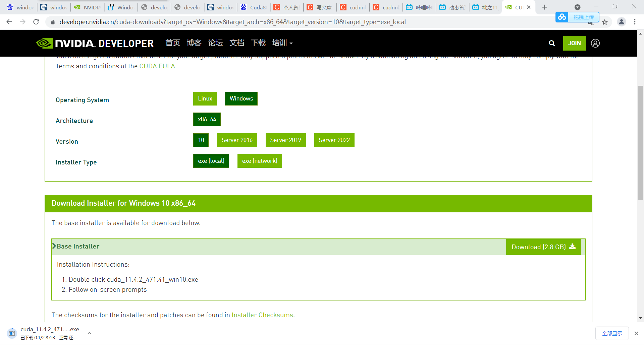Open the tab search dropdown in title bar
This screenshot has width=644, height=345.
[578, 7]
